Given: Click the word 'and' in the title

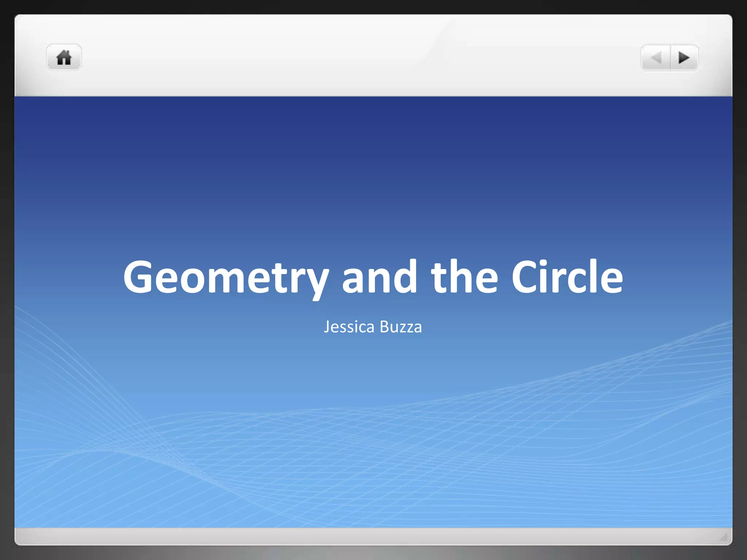Looking at the screenshot, I should point(379,276).
